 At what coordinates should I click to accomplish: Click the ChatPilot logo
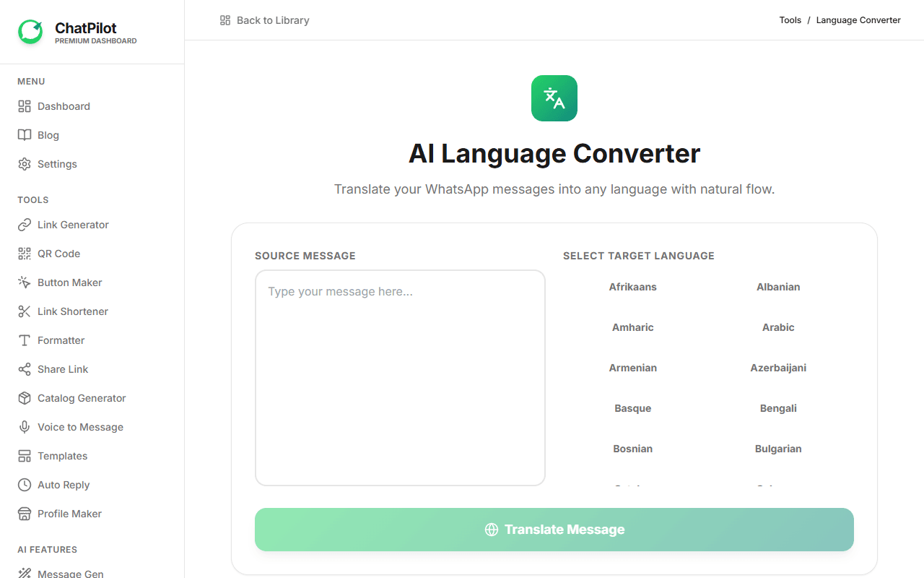point(76,31)
